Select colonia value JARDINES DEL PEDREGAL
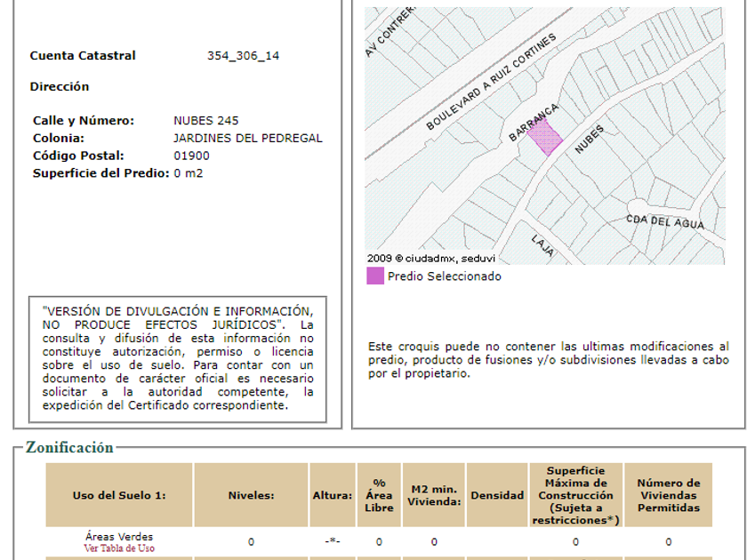747x560 pixels. click(x=248, y=138)
